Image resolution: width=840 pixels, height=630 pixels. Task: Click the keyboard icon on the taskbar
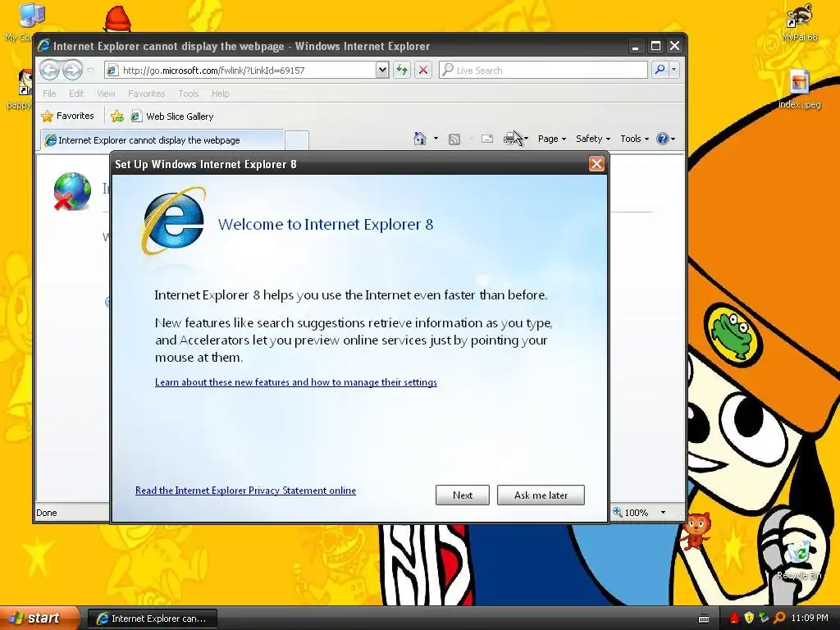point(704,619)
